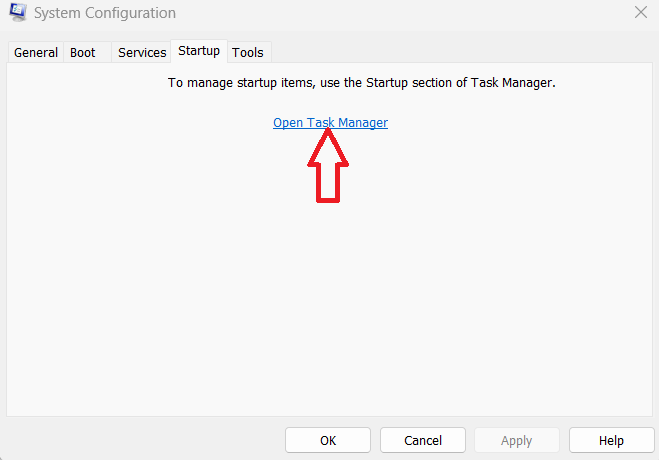Open Help for System Configuration

click(611, 440)
